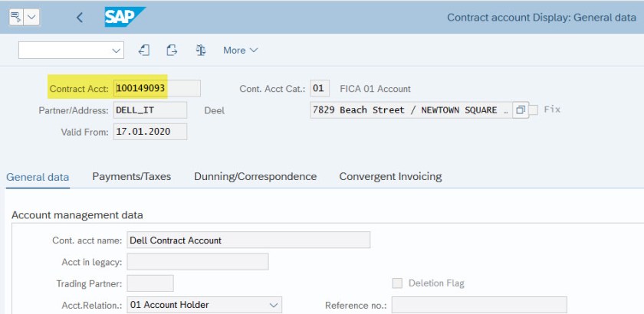
Task: Open the Dunning/Correspondence tab
Action: pos(255,176)
